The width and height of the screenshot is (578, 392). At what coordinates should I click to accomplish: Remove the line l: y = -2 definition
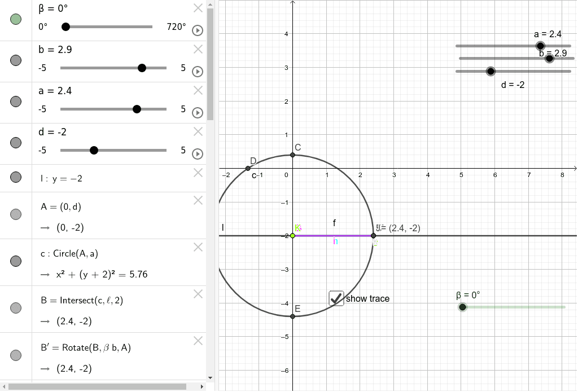[x=198, y=173]
